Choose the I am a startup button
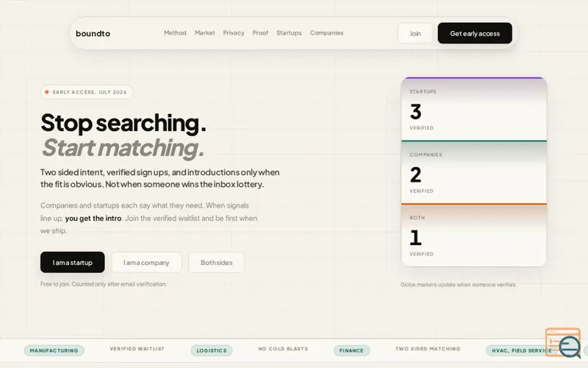Screen dimensions: 588x368 72,262
